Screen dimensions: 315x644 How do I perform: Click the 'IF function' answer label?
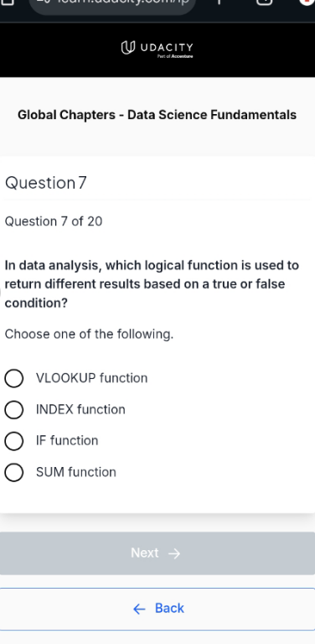click(x=67, y=441)
